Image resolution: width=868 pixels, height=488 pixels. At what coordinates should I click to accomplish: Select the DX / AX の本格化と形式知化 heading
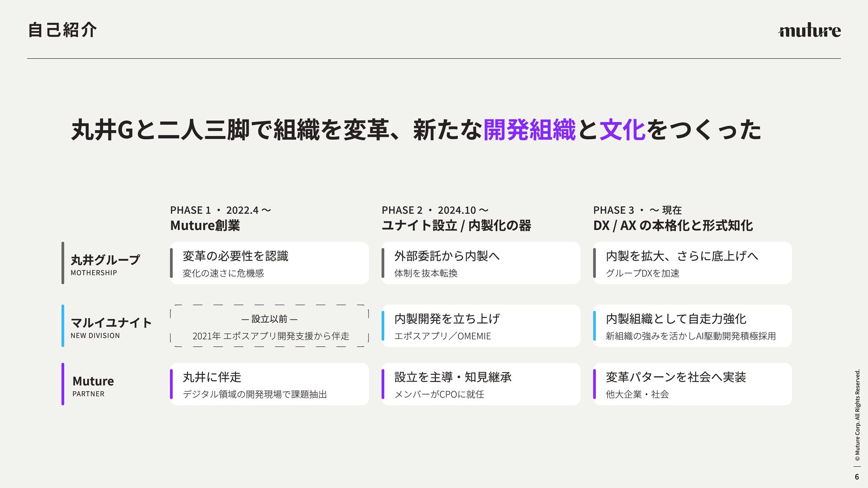pyautogui.click(x=673, y=225)
